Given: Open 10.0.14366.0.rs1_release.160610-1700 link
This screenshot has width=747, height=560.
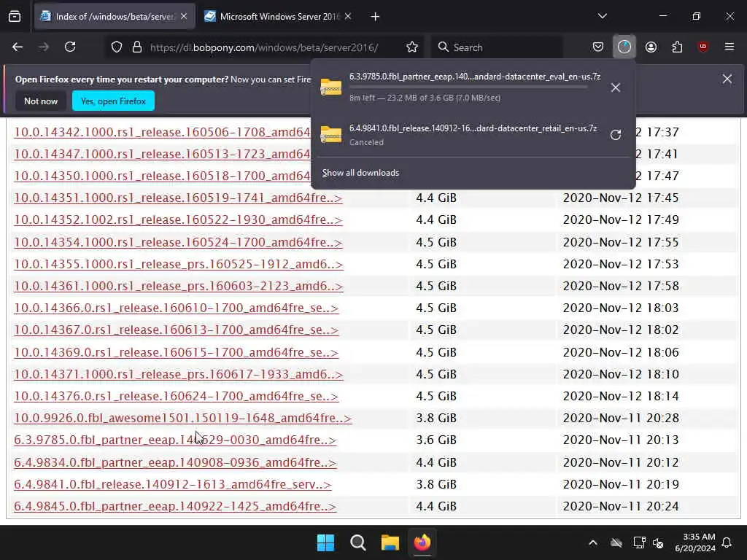Looking at the screenshot, I should coord(177,308).
